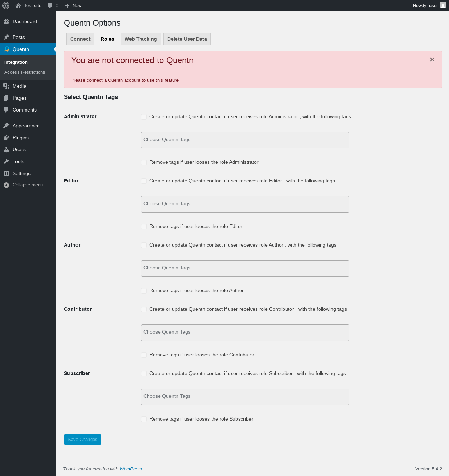Switch to the Web Tracking tab
The height and width of the screenshot is (476, 449).
[x=141, y=39]
